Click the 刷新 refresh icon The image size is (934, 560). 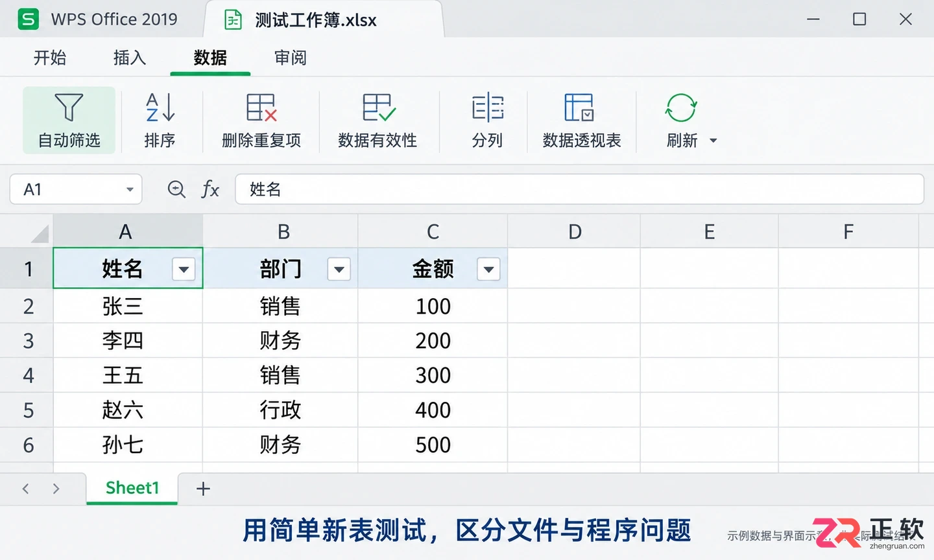point(681,108)
